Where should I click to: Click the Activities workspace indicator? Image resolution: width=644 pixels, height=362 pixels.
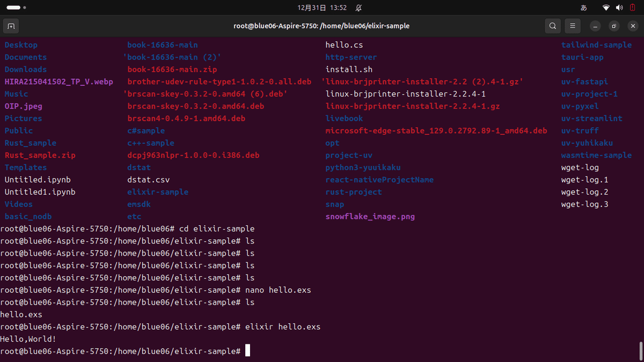pyautogui.click(x=16, y=8)
